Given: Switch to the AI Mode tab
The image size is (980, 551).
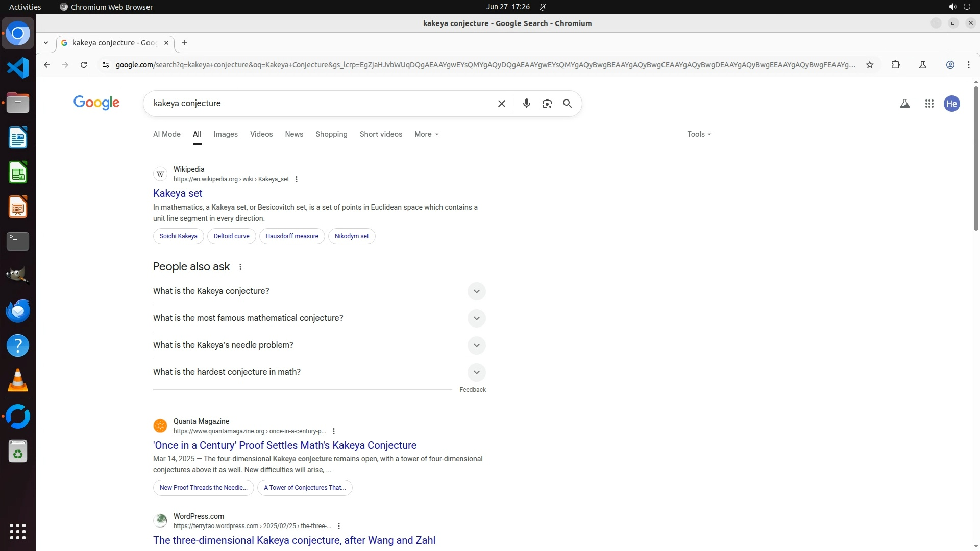Looking at the screenshot, I should click(166, 134).
